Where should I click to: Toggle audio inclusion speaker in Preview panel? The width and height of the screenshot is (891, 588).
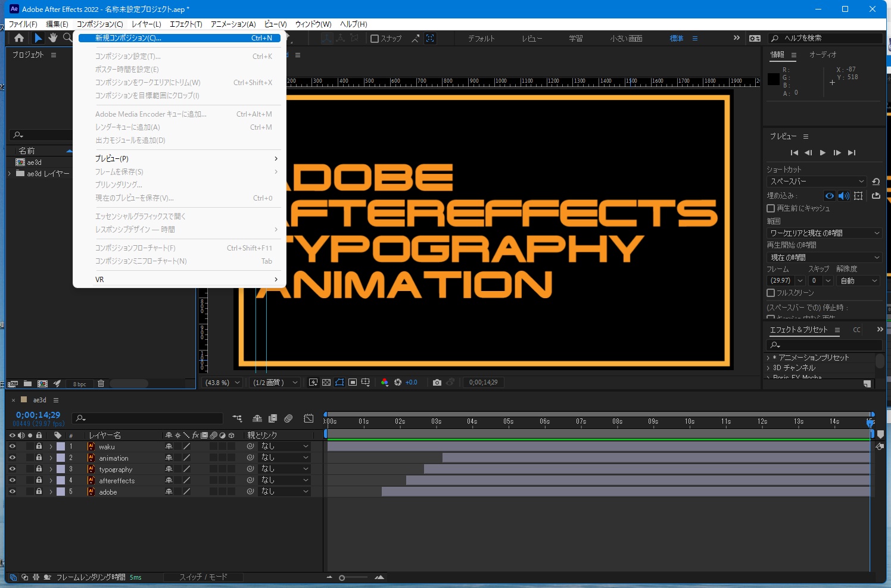point(844,196)
